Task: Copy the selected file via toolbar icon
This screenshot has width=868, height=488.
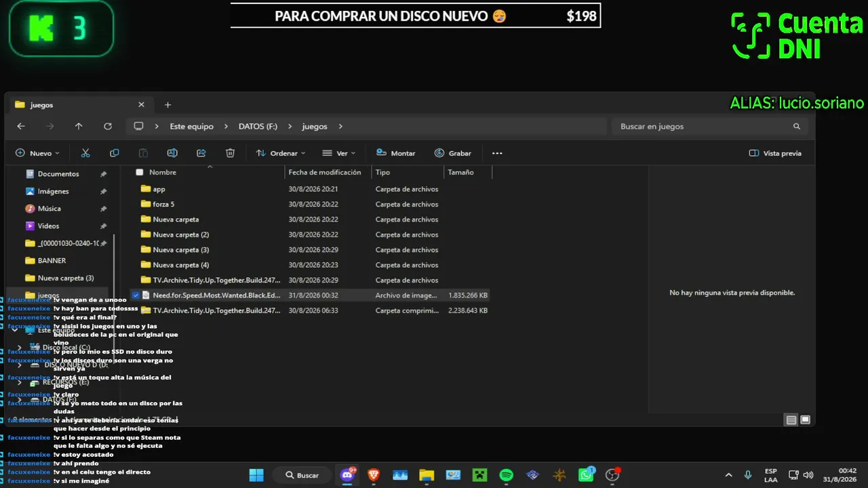Action: point(115,153)
